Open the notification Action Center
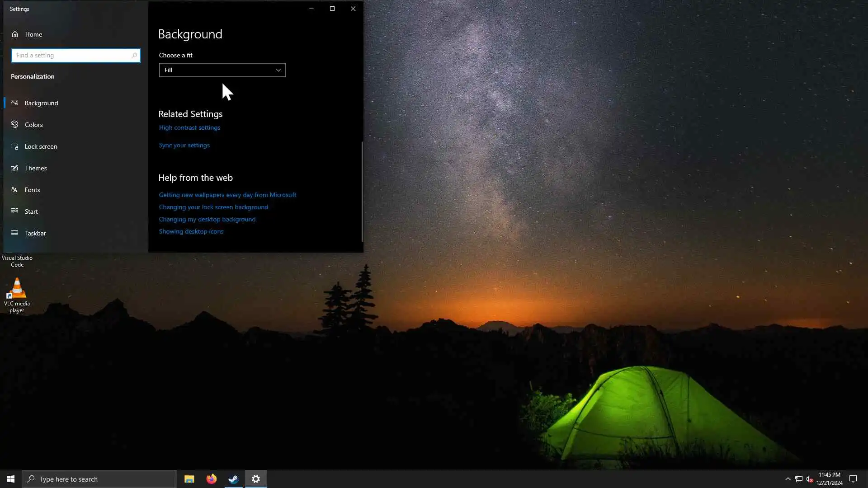Viewport: 868px width, 488px height. pyautogui.click(x=853, y=479)
